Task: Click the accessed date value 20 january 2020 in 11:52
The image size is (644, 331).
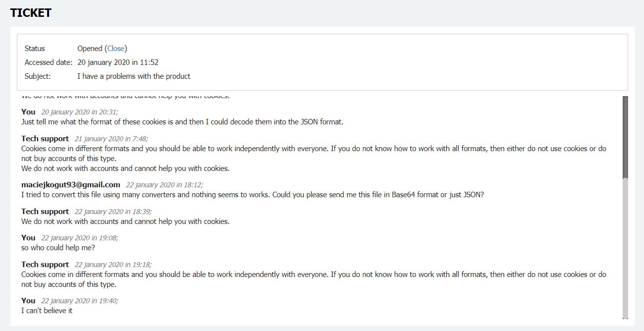Action: (118, 62)
